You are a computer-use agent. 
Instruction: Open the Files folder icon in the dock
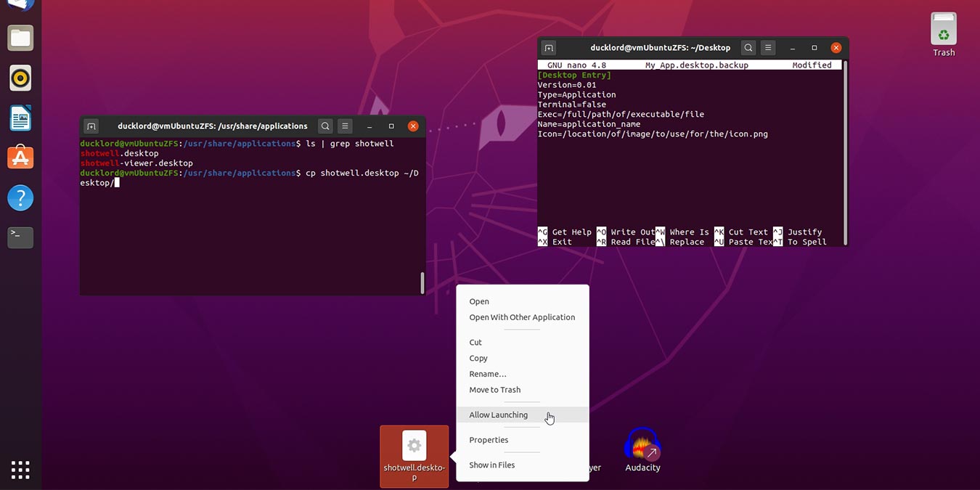20,38
